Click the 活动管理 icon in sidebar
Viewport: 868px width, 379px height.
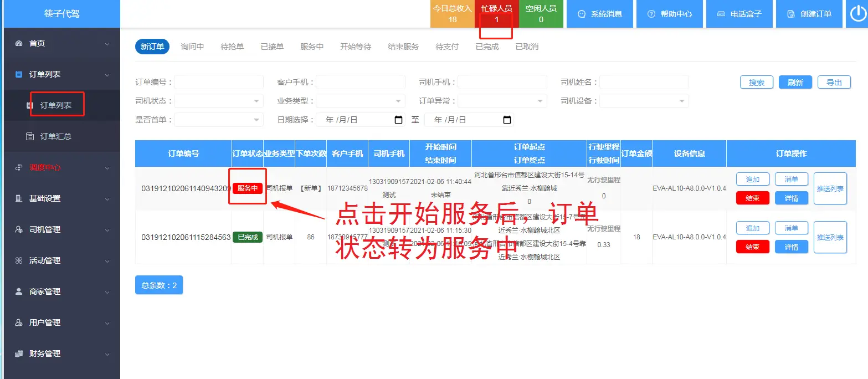tap(19, 260)
